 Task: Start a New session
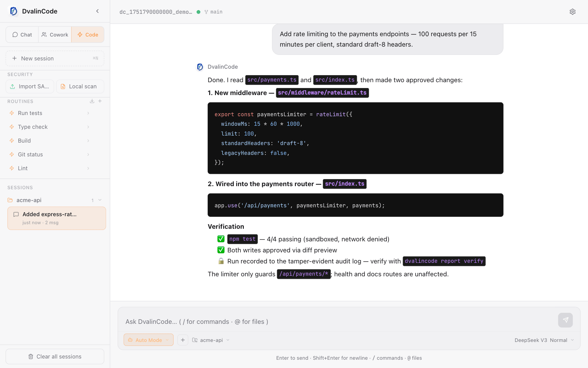(x=55, y=58)
